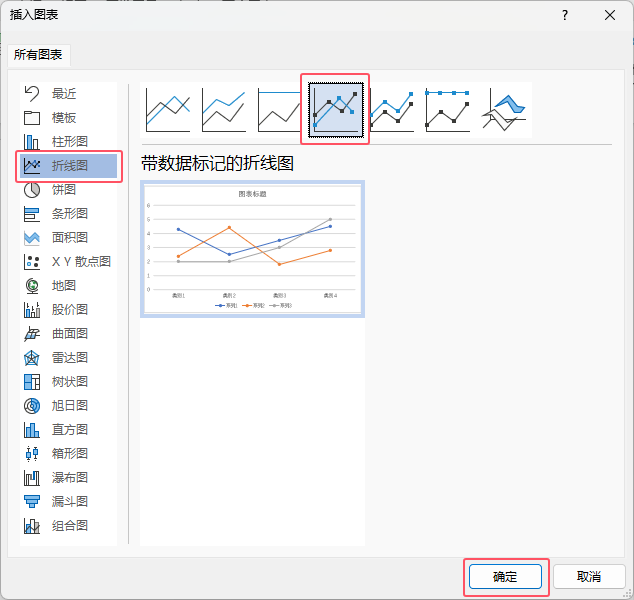Open the Surface chart (曲面图) category
This screenshot has height=600, width=634.
[x=68, y=334]
